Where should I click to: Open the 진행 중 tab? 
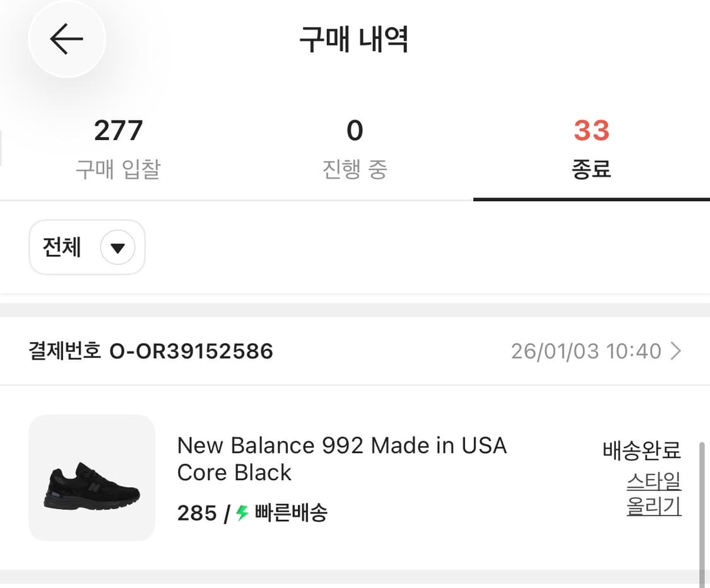click(x=355, y=145)
